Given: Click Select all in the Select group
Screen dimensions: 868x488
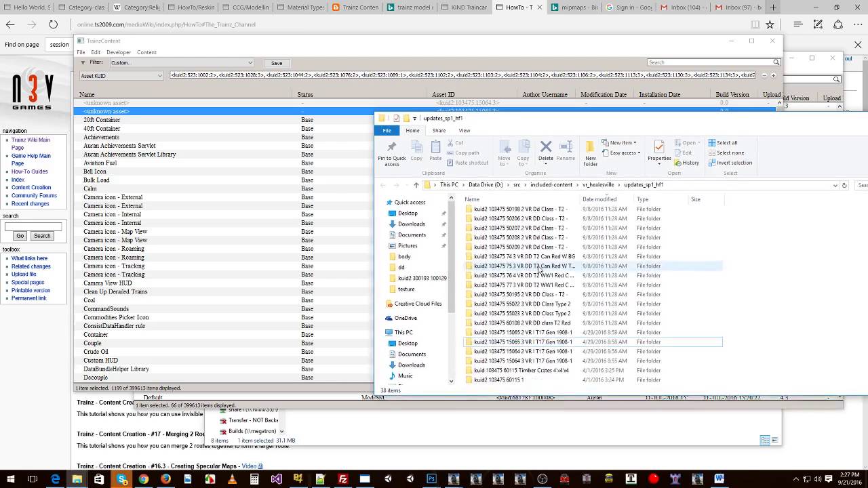Looking at the screenshot, I should pos(723,143).
